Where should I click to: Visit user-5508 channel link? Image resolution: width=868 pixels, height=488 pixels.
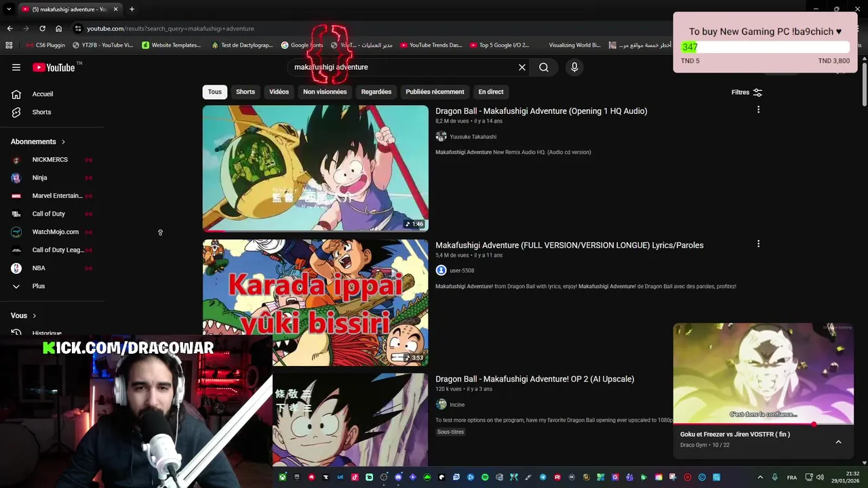(462, 270)
